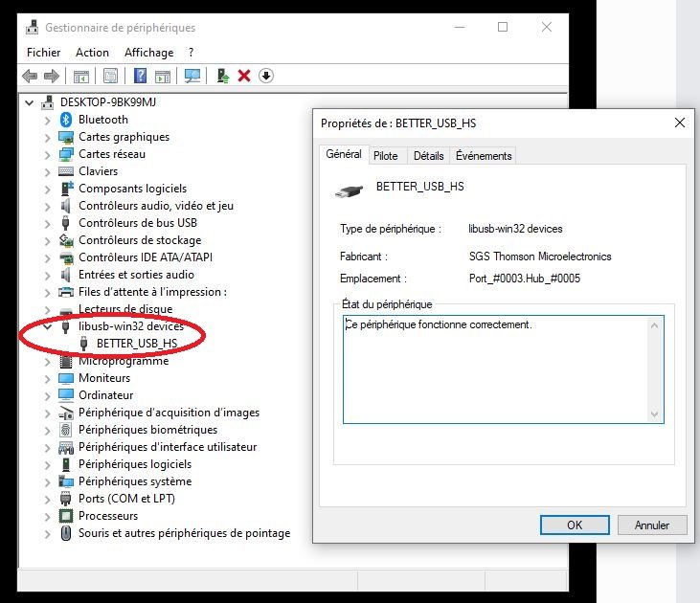Click the USB plug icon in properties dialog
This screenshot has width=700, height=603.
point(350,191)
